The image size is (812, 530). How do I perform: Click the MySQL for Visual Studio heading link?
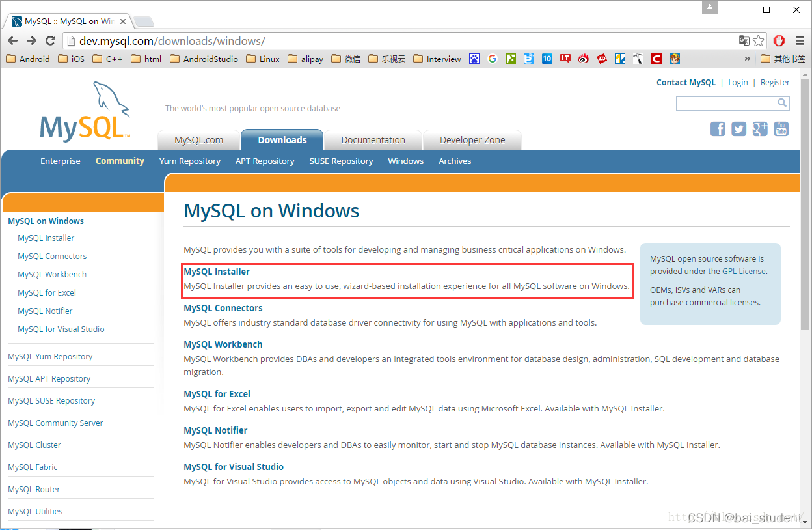234,467
